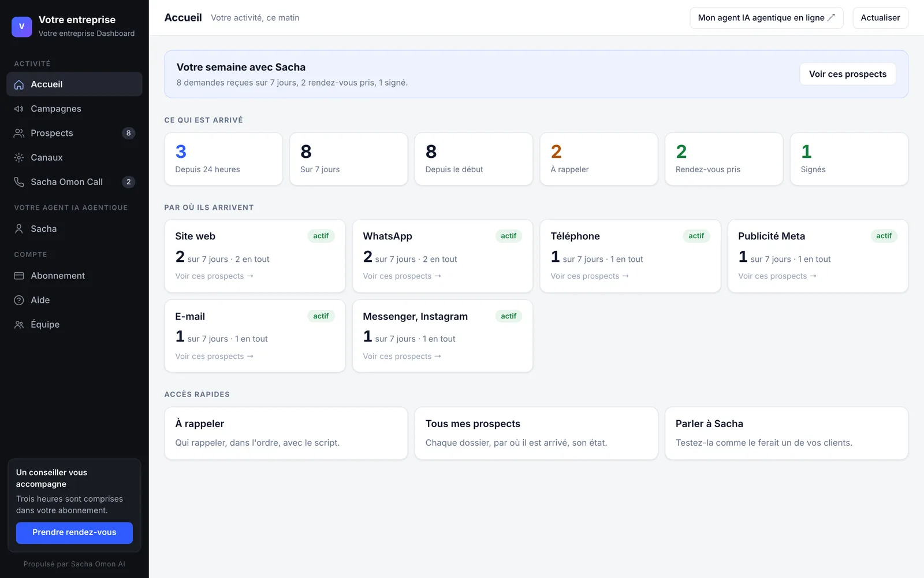Click the Canaux sun-shaped icon

pyautogui.click(x=19, y=157)
